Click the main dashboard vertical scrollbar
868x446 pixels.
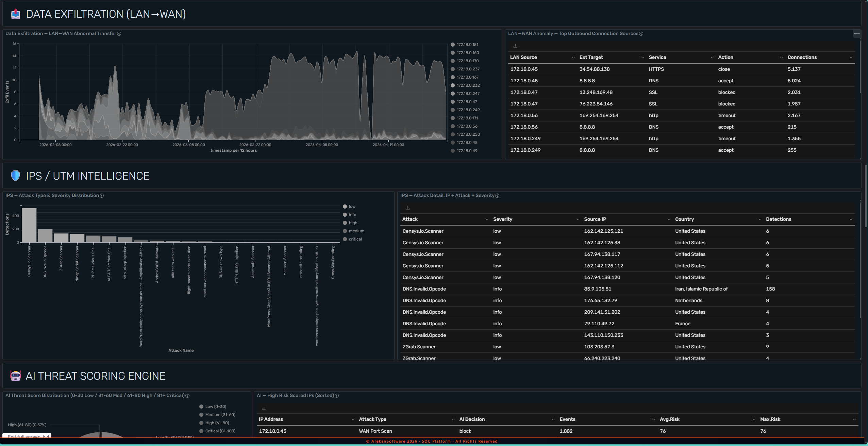866,196
